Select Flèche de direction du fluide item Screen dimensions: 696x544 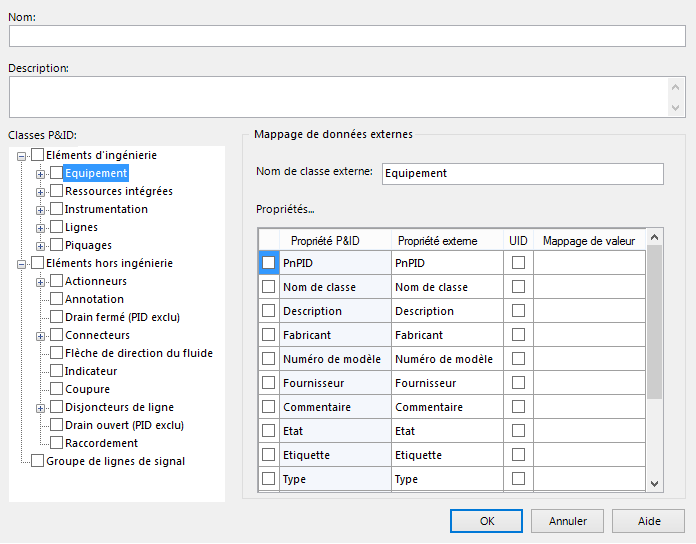coord(138,353)
